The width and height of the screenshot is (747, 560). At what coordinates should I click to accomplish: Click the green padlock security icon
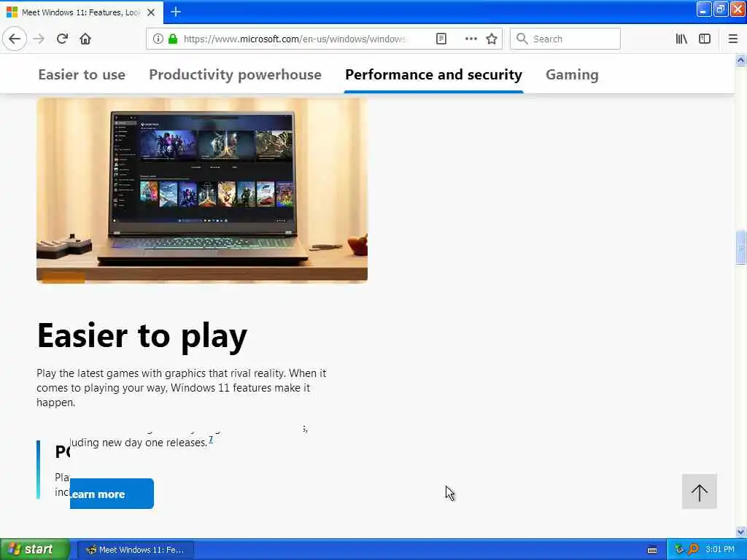click(173, 39)
